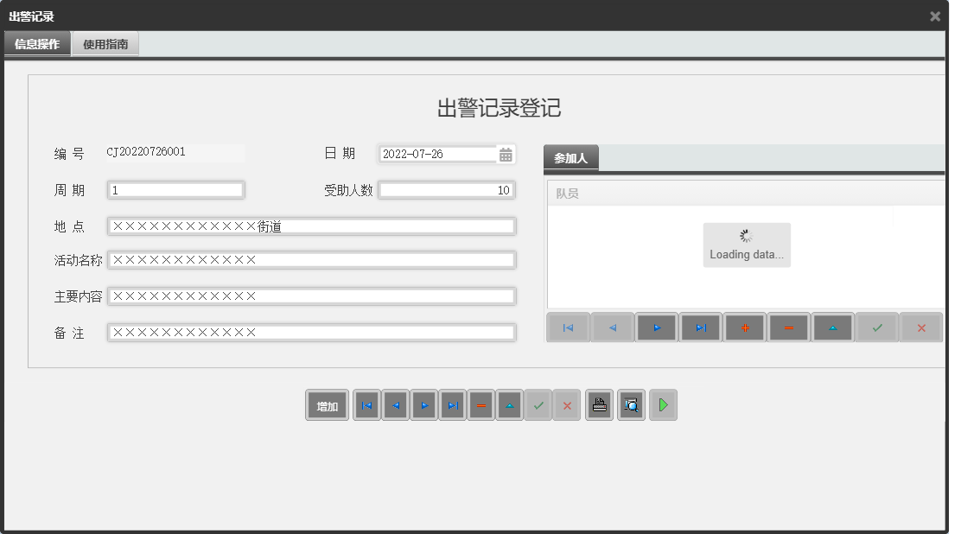
Task: Edit record with bottom toolbar triangle icon
Action: tap(510, 406)
